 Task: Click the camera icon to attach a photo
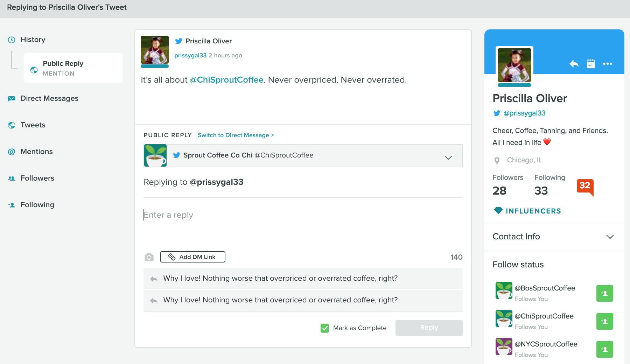(x=149, y=257)
